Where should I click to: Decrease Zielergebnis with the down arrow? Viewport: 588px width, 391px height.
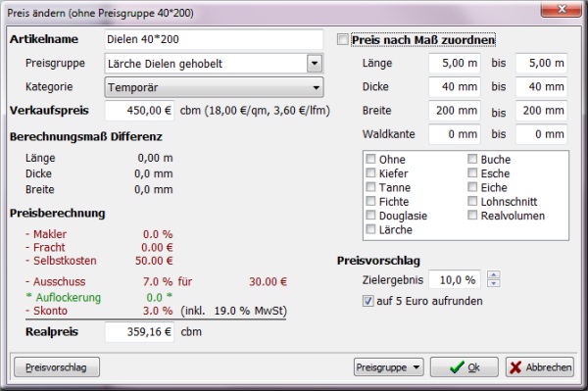494,283
